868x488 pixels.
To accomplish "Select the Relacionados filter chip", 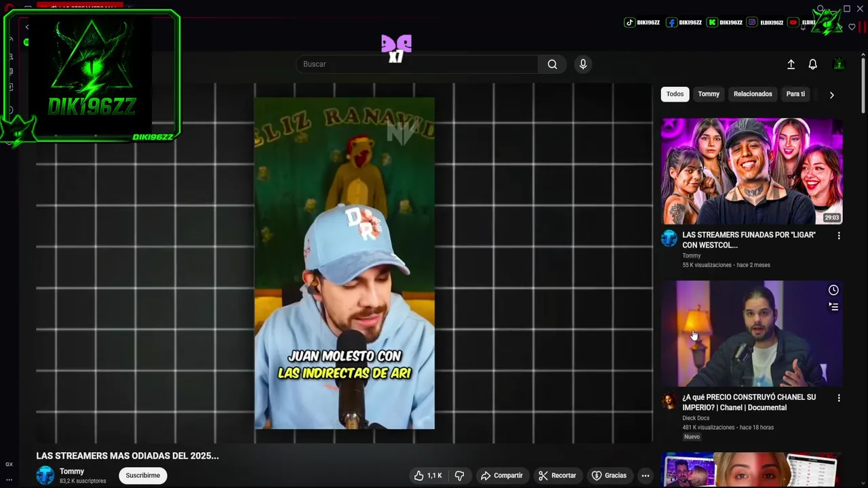I will (x=753, y=94).
